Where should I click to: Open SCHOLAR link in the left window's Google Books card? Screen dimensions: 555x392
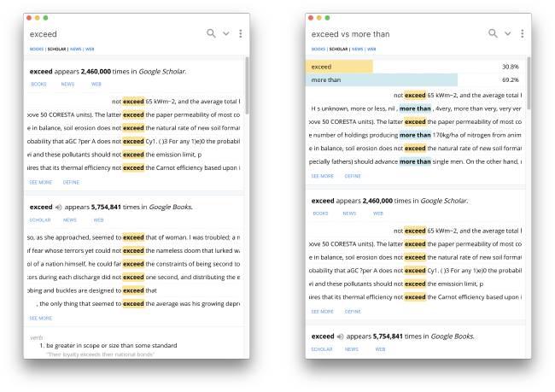point(40,219)
